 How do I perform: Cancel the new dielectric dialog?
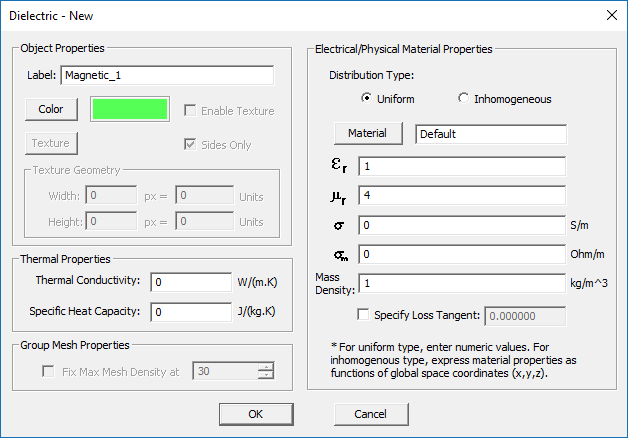tap(370, 413)
